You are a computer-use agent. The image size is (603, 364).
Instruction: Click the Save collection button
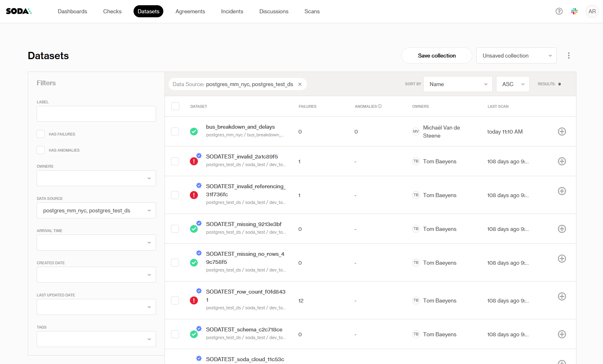(x=436, y=56)
